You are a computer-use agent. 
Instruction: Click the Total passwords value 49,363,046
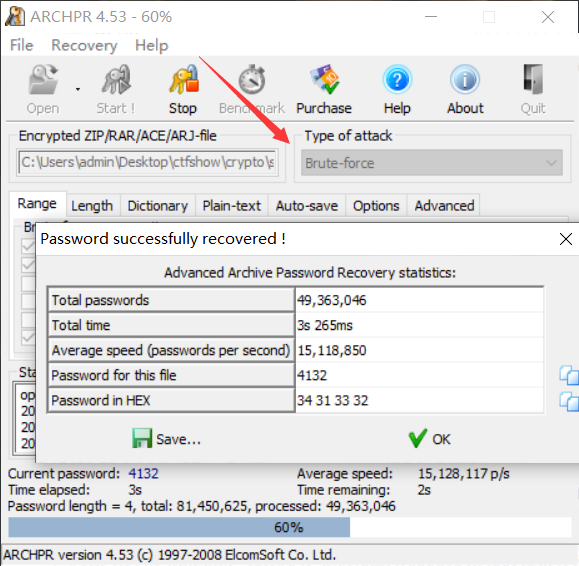point(332,301)
